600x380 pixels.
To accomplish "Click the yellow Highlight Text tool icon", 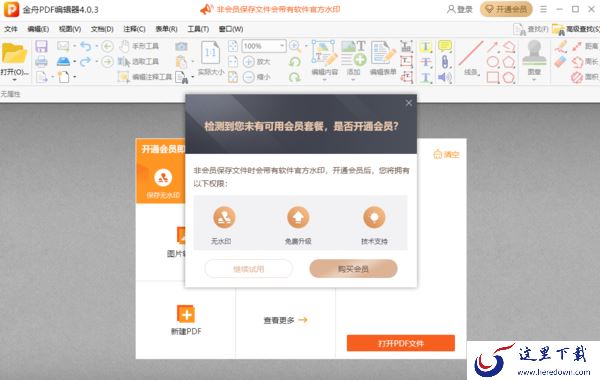I will [426, 46].
